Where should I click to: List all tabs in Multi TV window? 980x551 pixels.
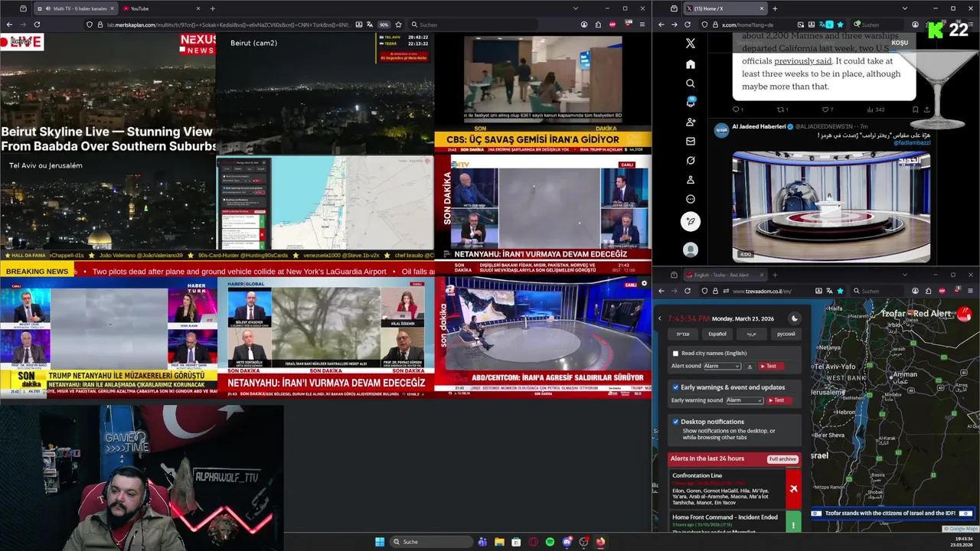tap(576, 8)
